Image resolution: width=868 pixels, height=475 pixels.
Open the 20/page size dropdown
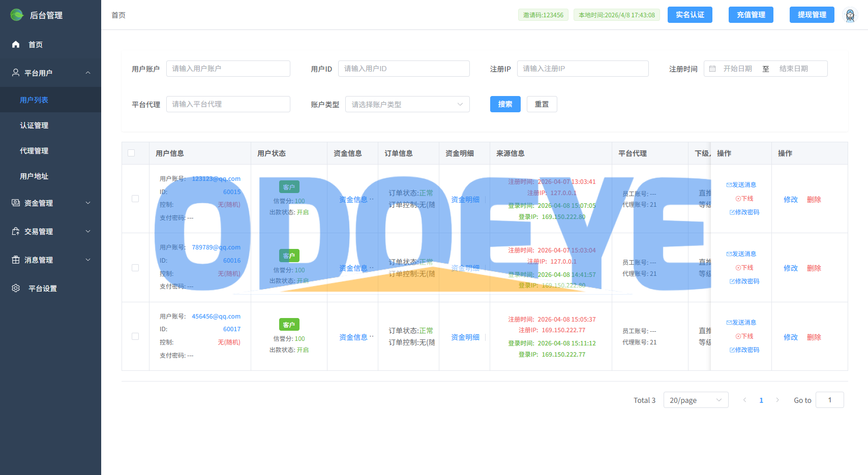(696, 400)
